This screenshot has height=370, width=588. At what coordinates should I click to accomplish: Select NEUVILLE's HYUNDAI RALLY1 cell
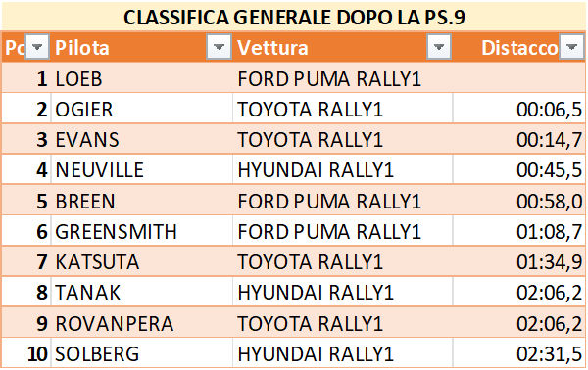[342, 169]
